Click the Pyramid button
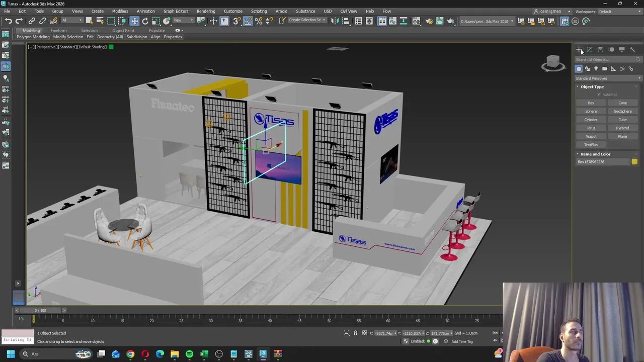Image resolution: width=644 pixels, height=362 pixels. [x=622, y=128]
